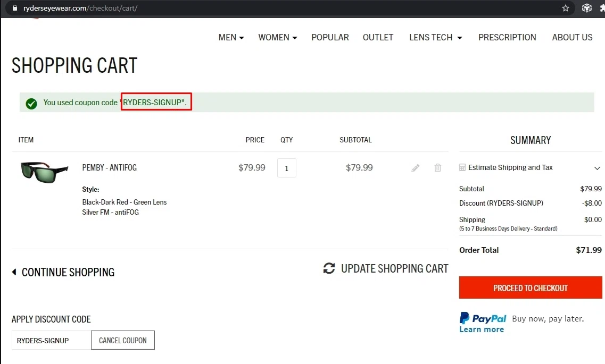The width and height of the screenshot is (605, 364).
Task: Open the LENS TECH dropdown menu
Action: 436,37
